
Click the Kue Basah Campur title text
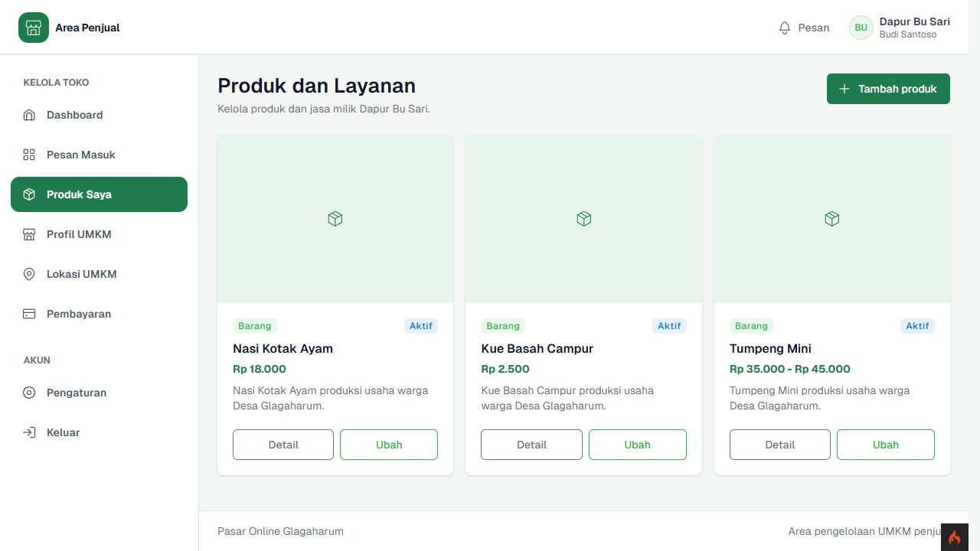(537, 348)
